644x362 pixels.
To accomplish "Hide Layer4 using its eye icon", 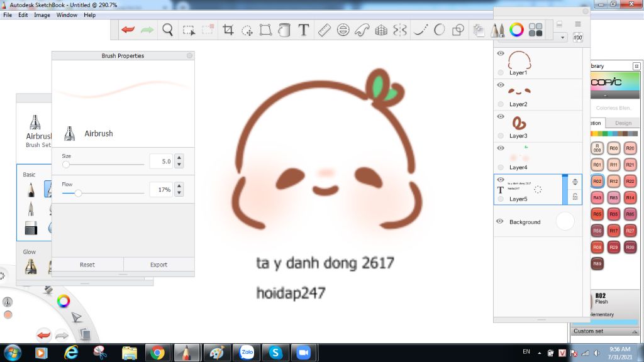I will (x=500, y=148).
